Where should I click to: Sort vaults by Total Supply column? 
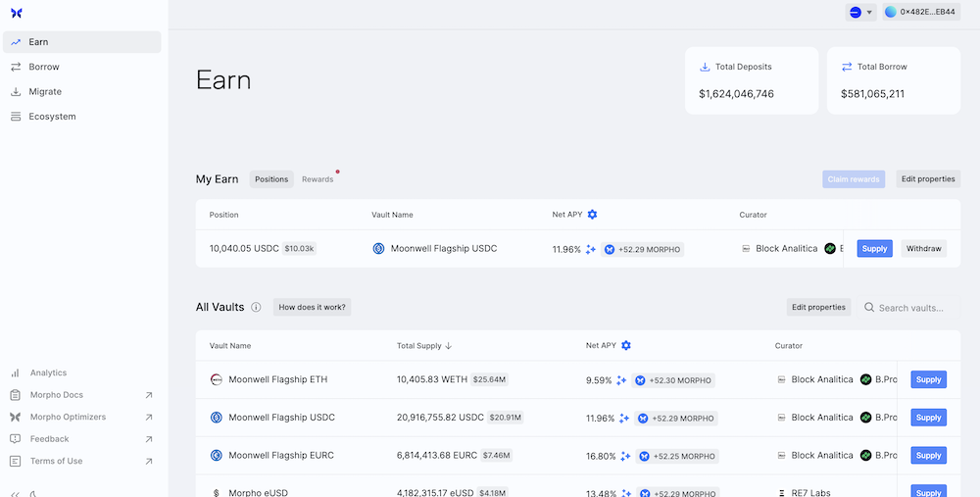tap(424, 346)
